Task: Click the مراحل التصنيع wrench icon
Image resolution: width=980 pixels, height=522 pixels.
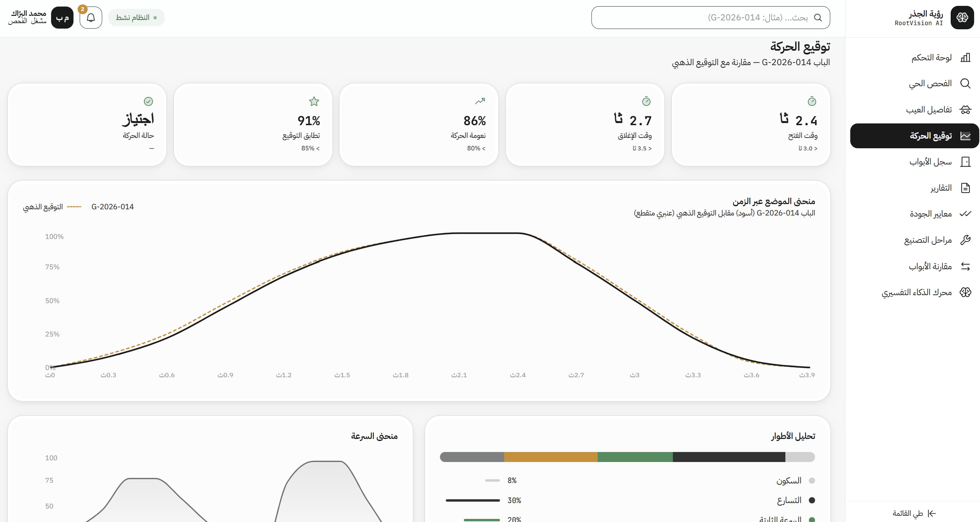Action: coord(965,240)
